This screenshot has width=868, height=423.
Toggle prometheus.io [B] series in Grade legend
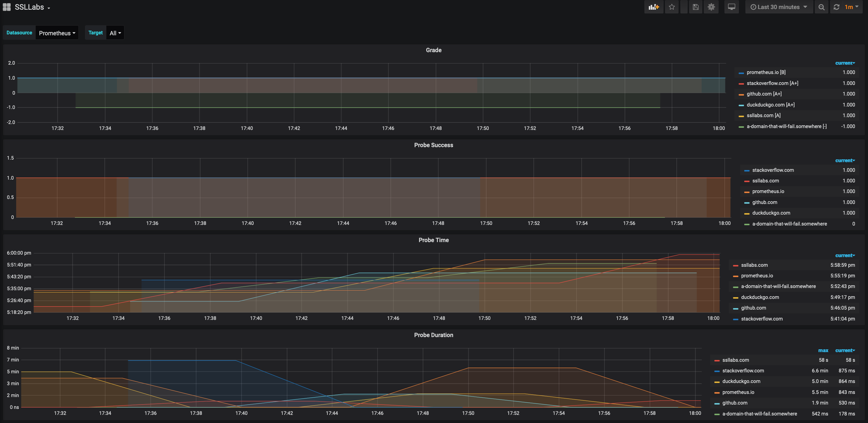pyautogui.click(x=765, y=72)
